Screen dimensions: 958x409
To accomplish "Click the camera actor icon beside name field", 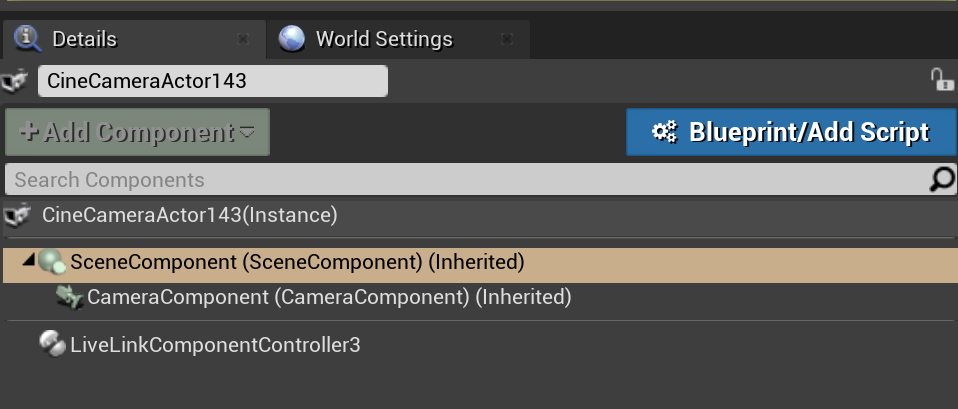I will pos(15,81).
